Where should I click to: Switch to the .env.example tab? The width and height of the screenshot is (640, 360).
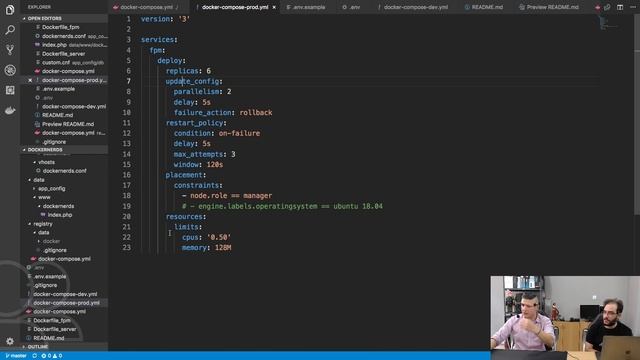306,7
